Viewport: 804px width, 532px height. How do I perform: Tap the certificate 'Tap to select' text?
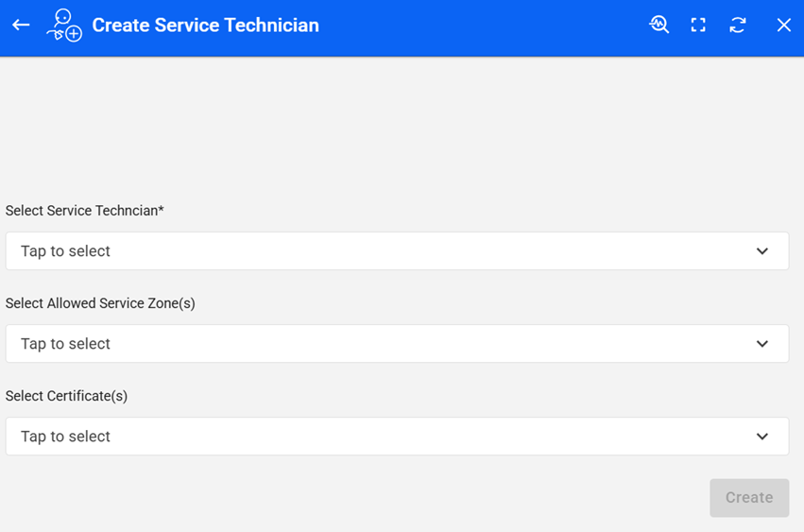pos(65,437)
